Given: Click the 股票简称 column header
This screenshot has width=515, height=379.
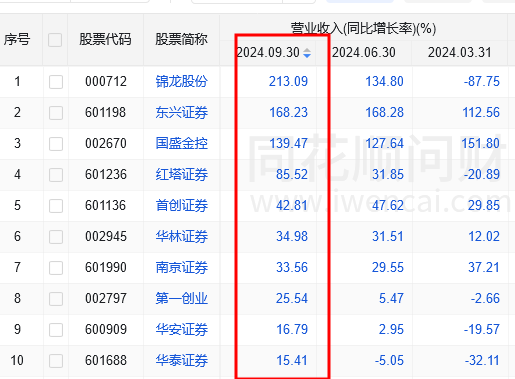Looking at the screenshot, I should tap(181, 39).
